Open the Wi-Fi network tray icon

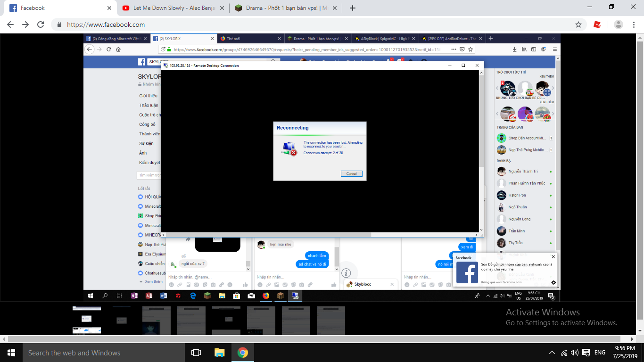[x=564, y=353]
